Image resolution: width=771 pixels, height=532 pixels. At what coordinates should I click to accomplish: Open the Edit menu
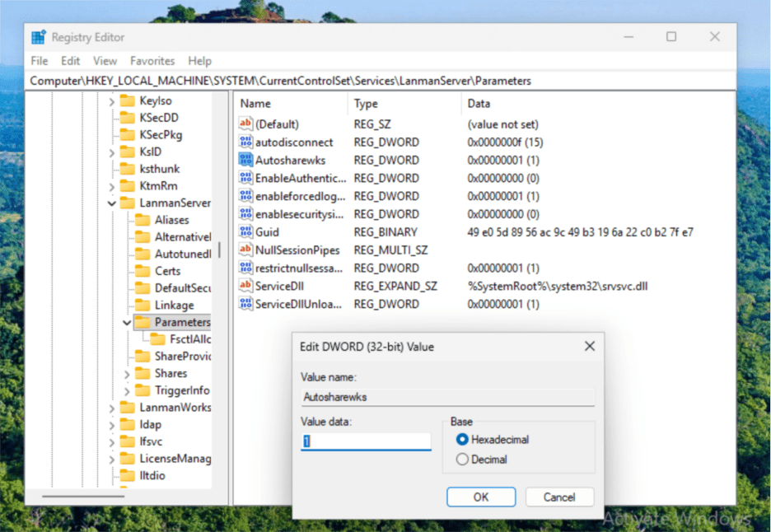click(70, 60)
